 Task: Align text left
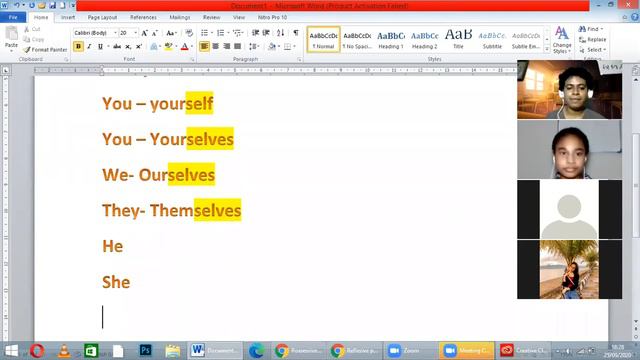(204, 46)
